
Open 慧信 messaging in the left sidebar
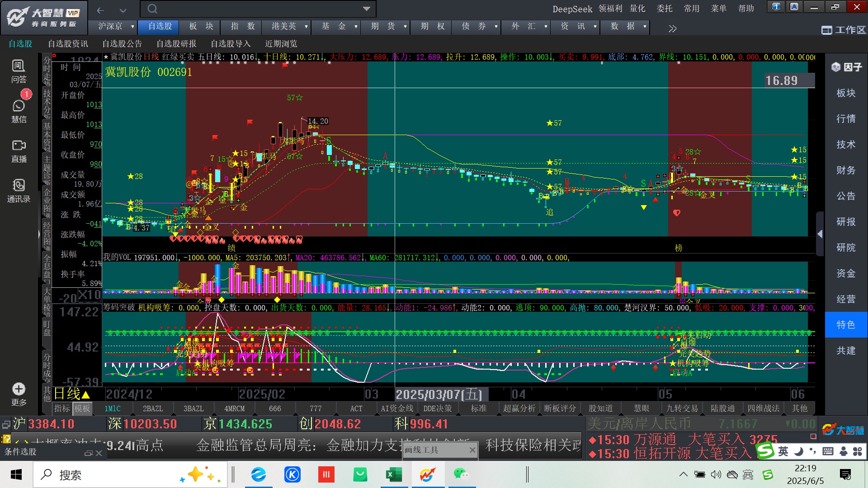pyautogui.click(x=19, y=111)
